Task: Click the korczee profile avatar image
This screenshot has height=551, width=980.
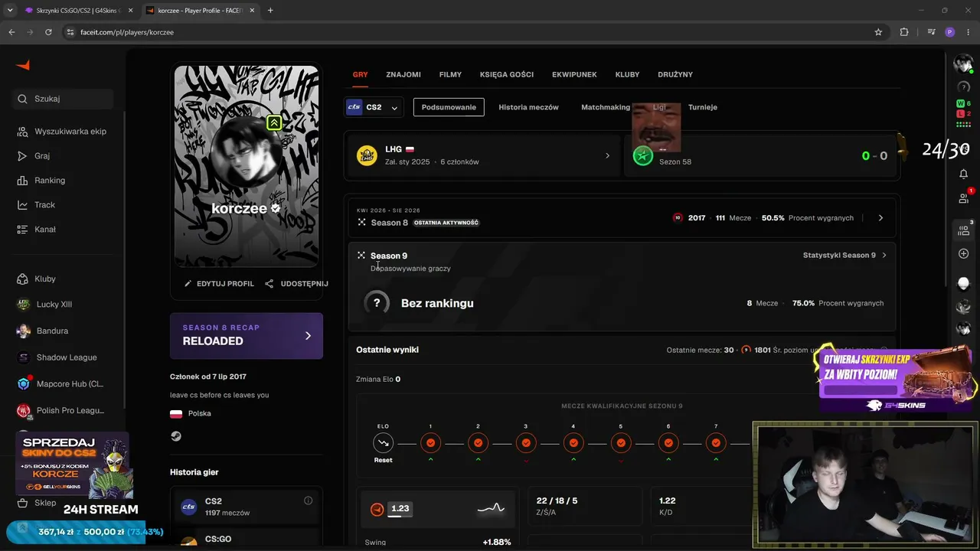Action: pyautogui.click(x=247, y=150)
